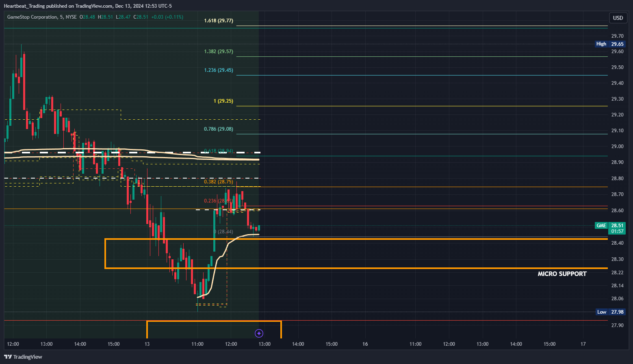Click the date label 17 on time axis

click(x=583, y=344)
